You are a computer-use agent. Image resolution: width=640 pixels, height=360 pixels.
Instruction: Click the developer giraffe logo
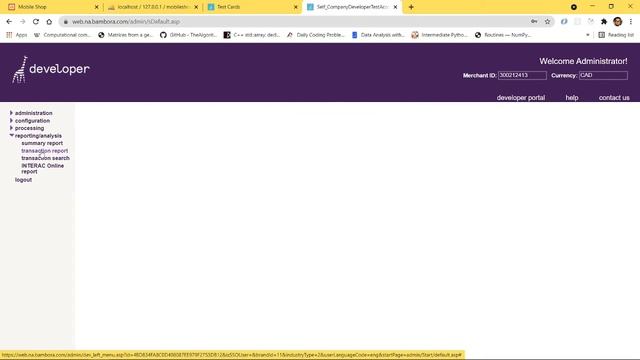51,69
